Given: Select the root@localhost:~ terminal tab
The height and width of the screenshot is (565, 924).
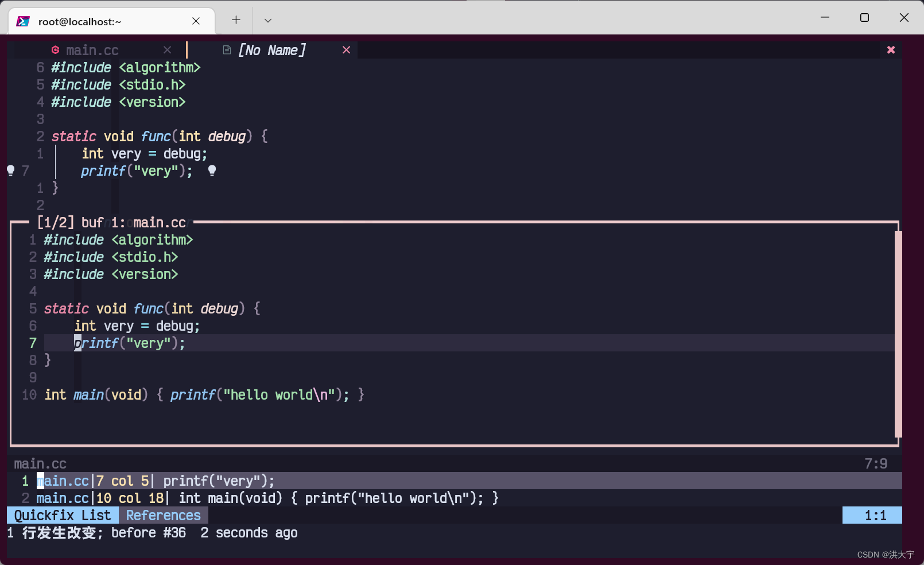Looking at the screenshot, I should 112,21.
